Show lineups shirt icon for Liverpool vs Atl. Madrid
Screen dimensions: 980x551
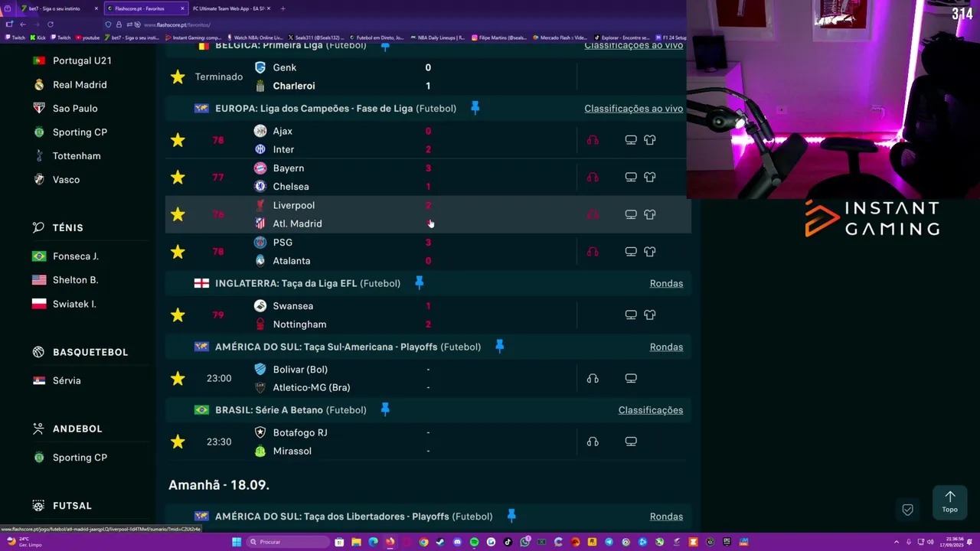click(650, 214)
